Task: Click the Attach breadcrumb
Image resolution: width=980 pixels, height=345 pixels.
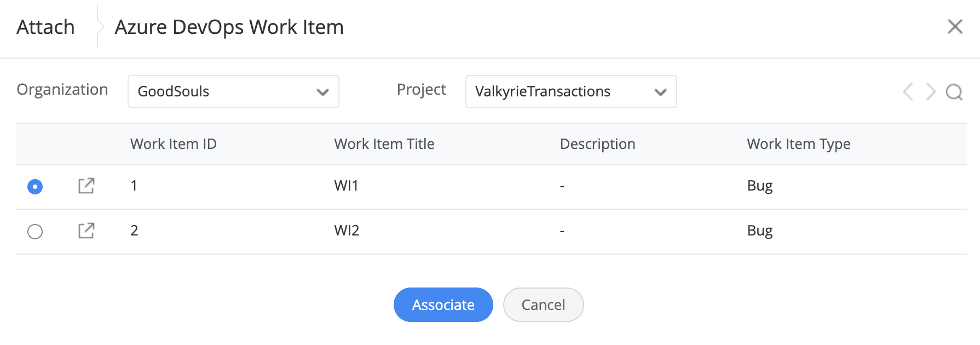Action: point(45,27)
